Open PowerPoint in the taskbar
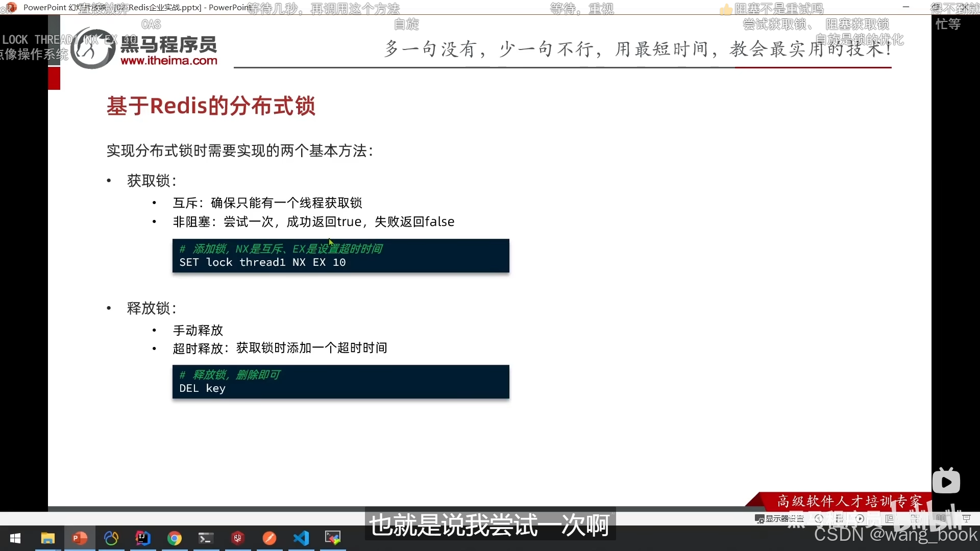 pos(80,538)
